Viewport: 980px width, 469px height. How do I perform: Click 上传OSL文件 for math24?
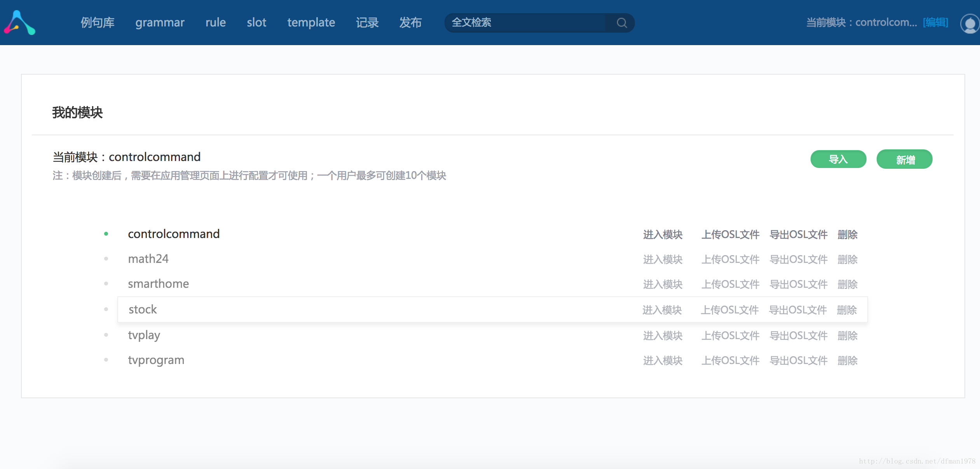(730, 259)
